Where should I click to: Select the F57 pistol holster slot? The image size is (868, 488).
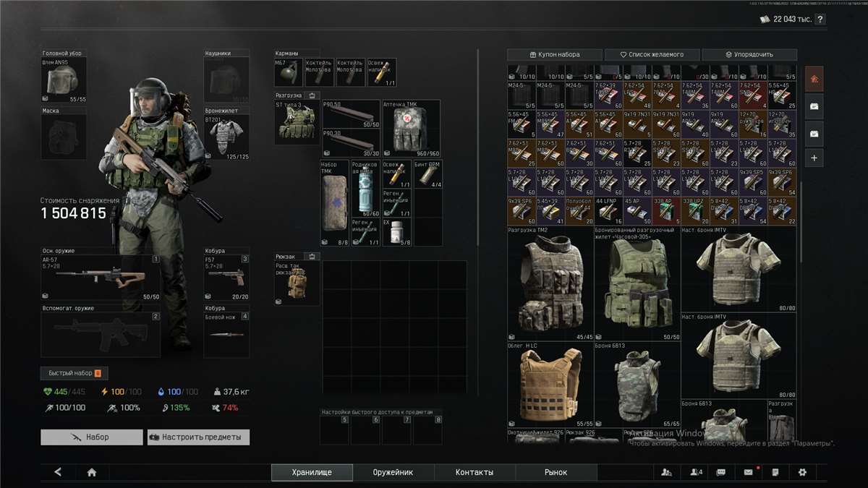226,278
